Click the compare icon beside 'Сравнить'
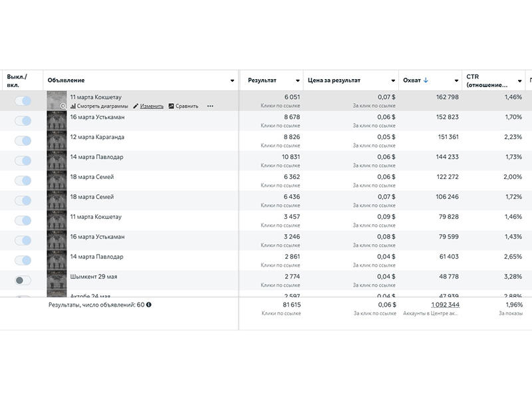Viewport: 532px width, 399px height. point(171,106)
